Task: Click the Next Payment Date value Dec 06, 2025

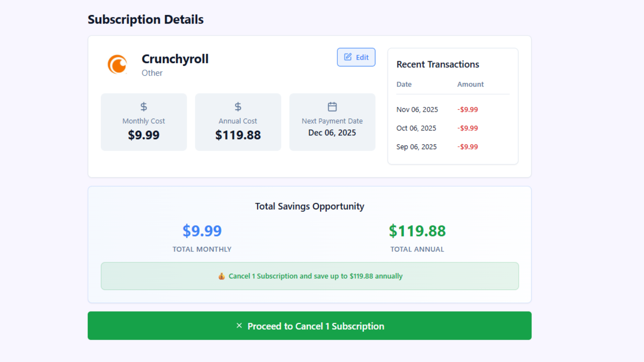Action: click(x=332, y=133)
